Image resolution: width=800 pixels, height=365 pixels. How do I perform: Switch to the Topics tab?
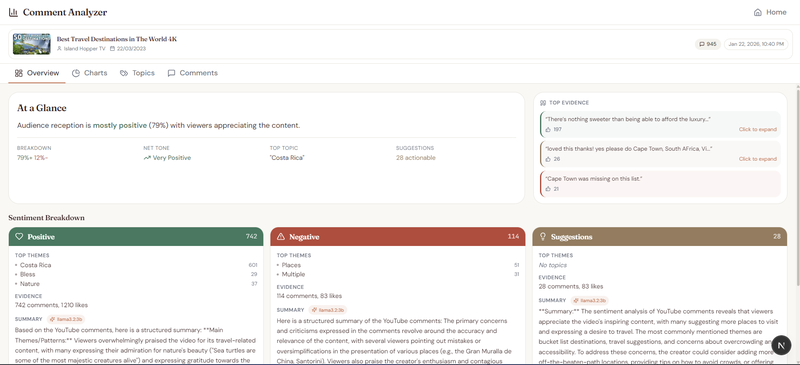(x=137, y=73)
